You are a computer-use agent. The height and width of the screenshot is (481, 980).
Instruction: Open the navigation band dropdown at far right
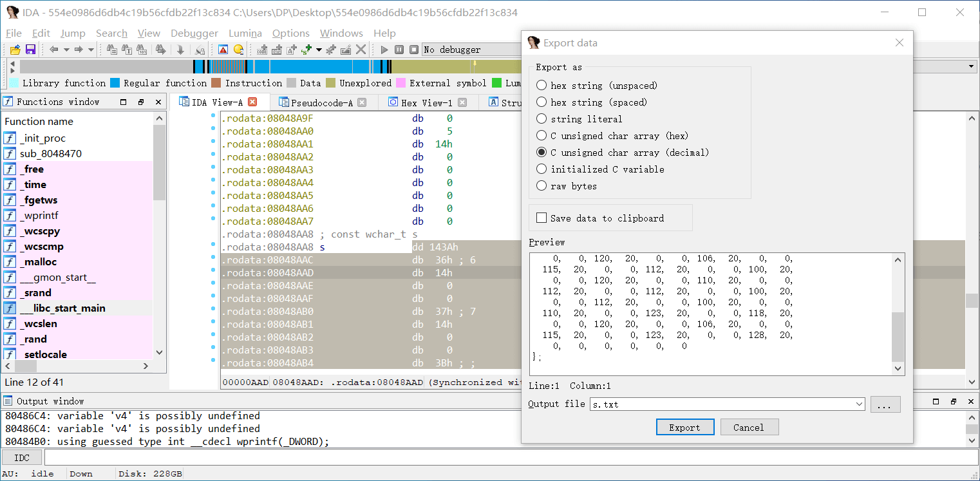971,67
